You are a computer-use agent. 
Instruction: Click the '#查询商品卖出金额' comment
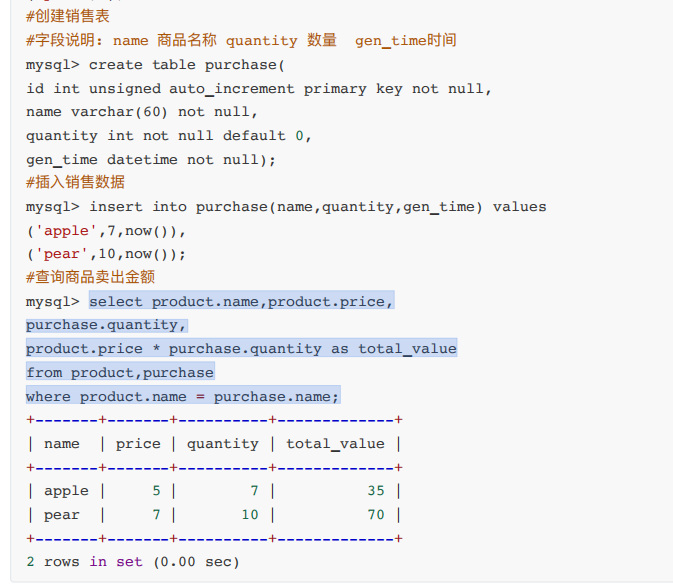tap(90, 277)
